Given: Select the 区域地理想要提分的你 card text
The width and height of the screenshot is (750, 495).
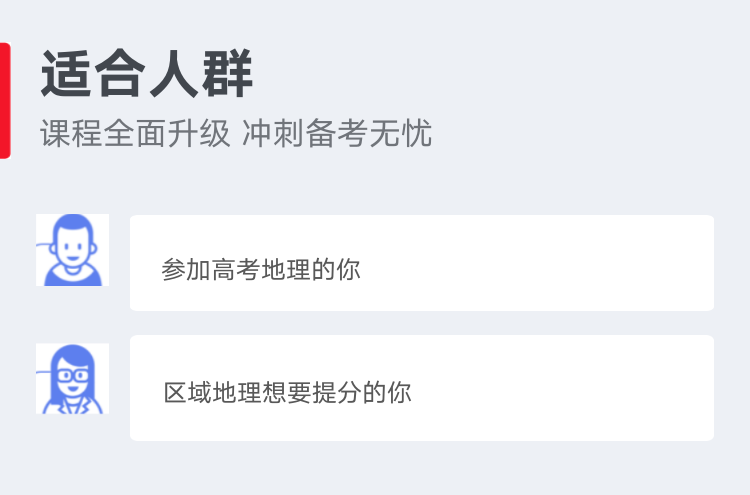Looking at the screenshot, I should click(287, 392).
